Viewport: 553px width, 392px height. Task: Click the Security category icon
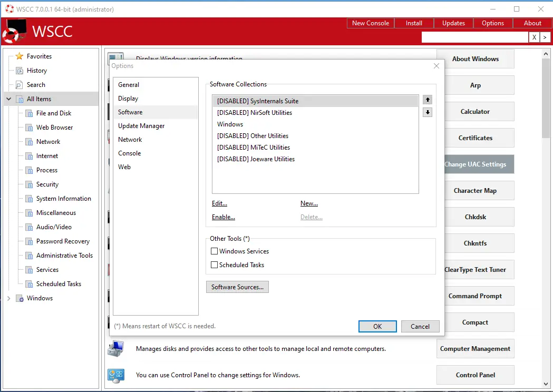[30, 185]
